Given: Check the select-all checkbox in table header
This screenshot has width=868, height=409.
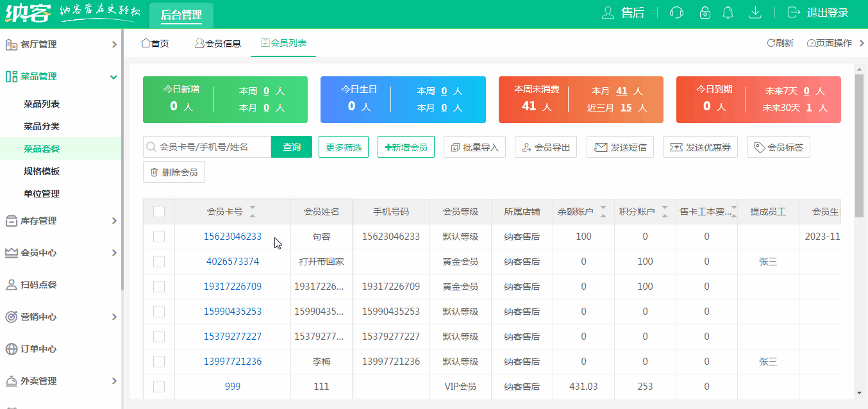Looking at the screenshot, I should pyautogui.click(x=159, y=212).
